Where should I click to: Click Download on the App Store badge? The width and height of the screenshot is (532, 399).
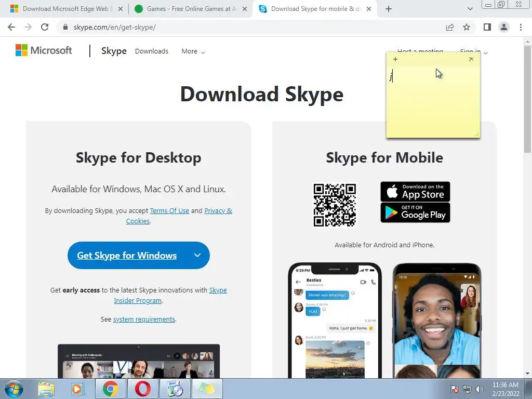[415, 192]
